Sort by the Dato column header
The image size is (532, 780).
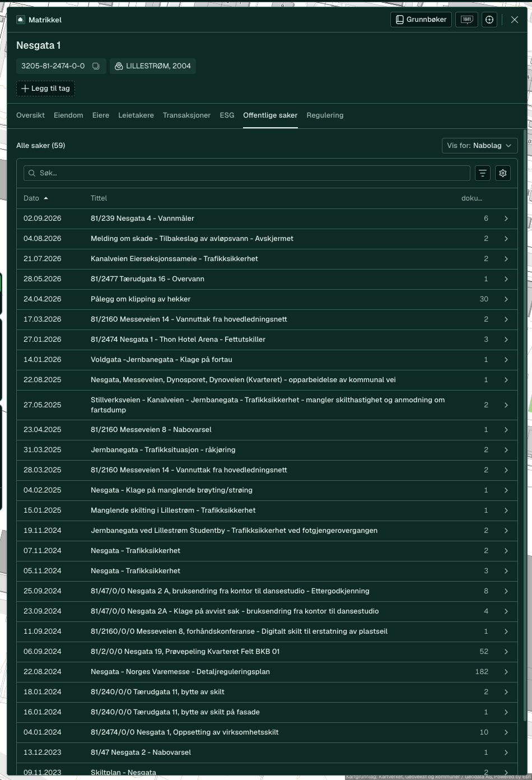coord(36,198)
